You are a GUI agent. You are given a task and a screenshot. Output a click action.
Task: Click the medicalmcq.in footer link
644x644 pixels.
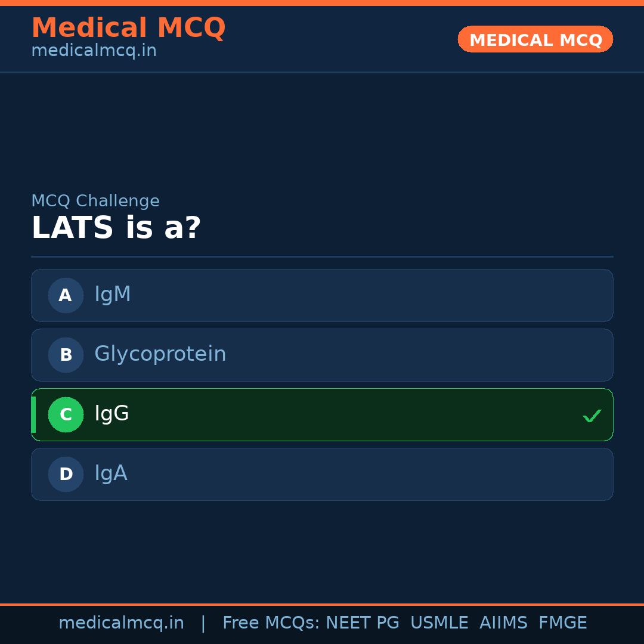(122, 623)
